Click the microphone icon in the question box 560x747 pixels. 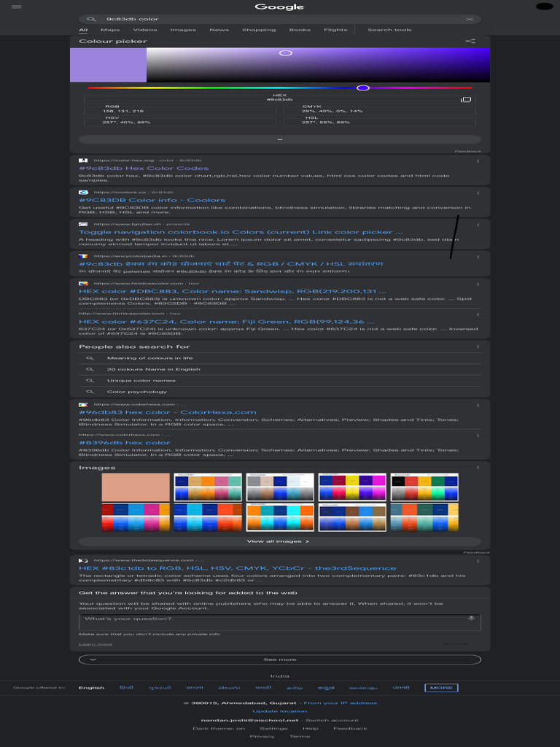[x=471, y=618]
